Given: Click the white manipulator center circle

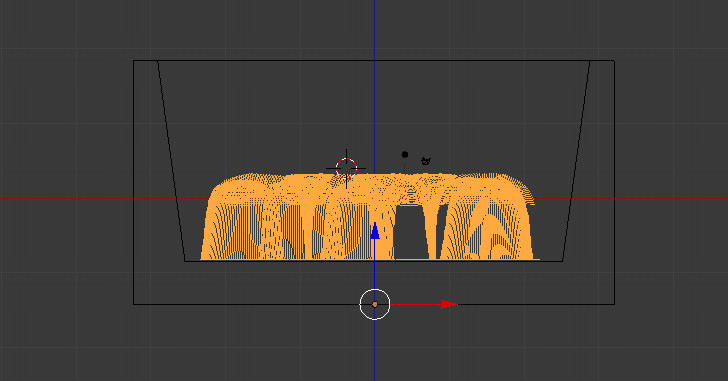Looking at the screenshot, I should (375, 304).
